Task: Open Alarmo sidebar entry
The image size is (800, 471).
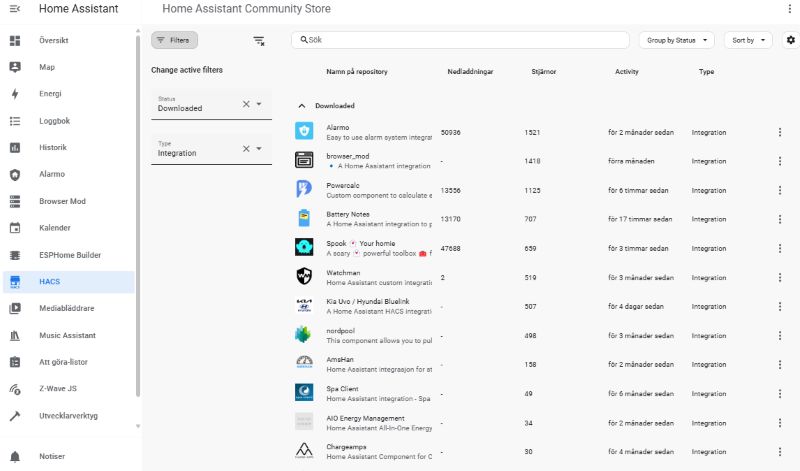Action: point(68,175)
